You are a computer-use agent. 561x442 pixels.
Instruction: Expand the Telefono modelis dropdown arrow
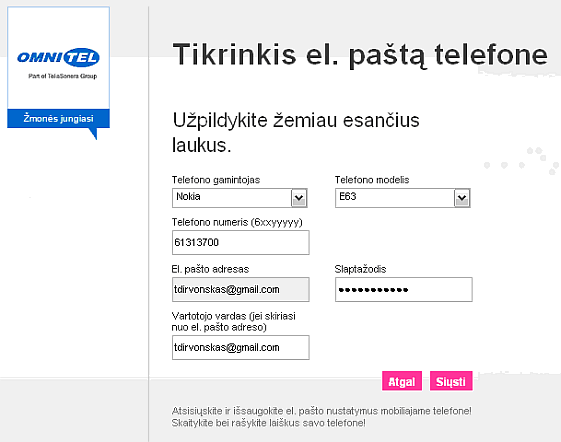coord(462,198)
